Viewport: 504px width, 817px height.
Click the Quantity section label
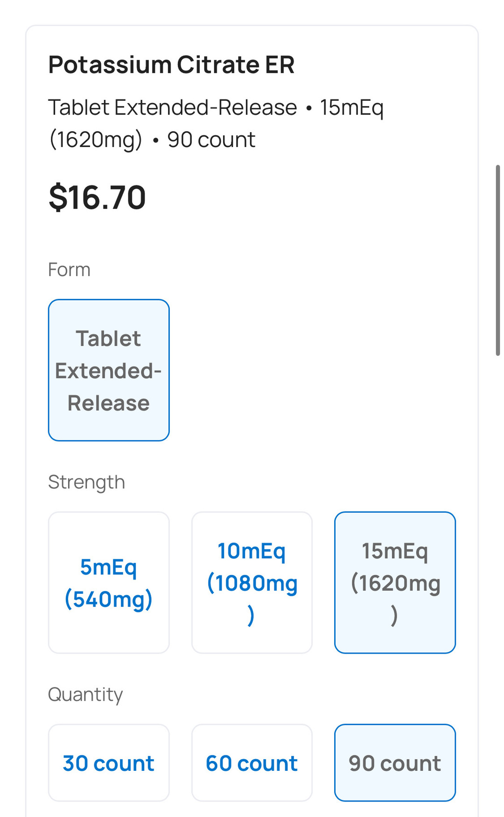point(85,695)
